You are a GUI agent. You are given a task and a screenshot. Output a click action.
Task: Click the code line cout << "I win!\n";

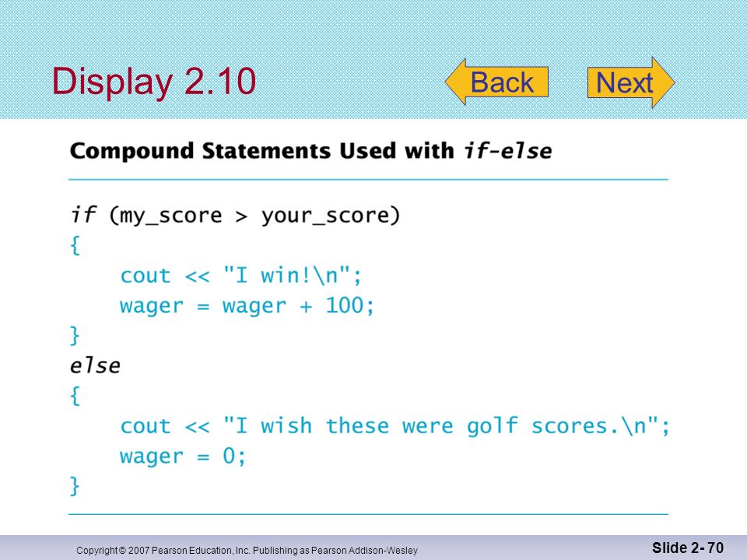[241, 275]
